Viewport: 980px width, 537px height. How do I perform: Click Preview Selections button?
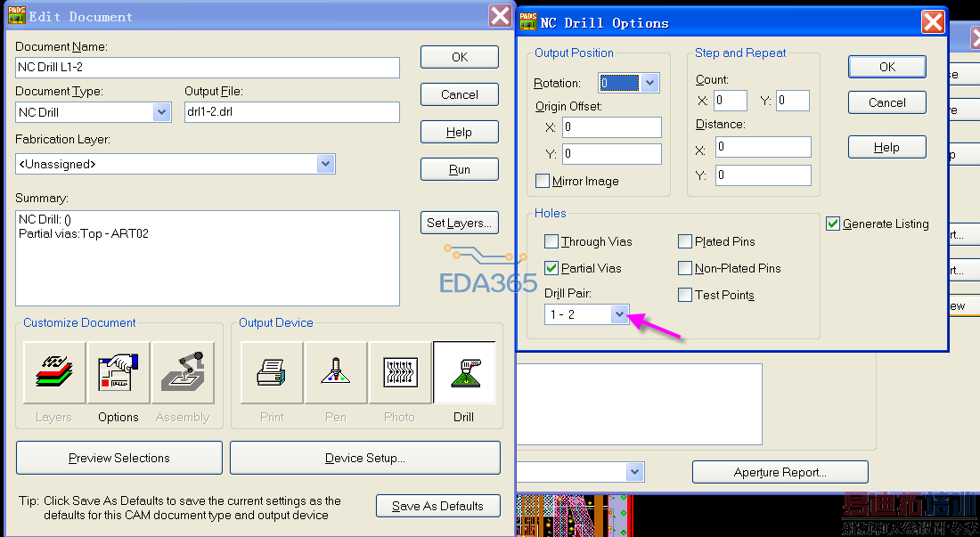(x=119, y=458)
